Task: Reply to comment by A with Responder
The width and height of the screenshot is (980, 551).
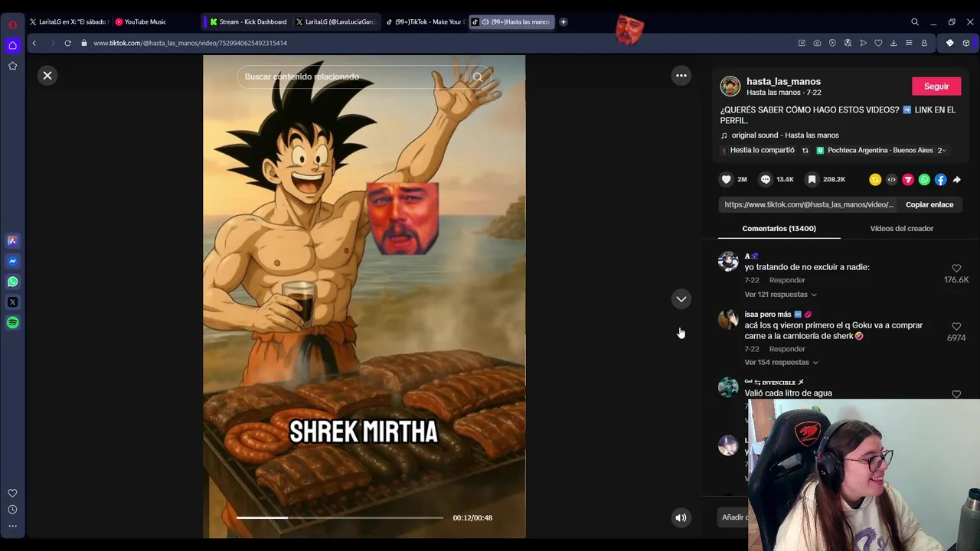Action: [787, 280]
